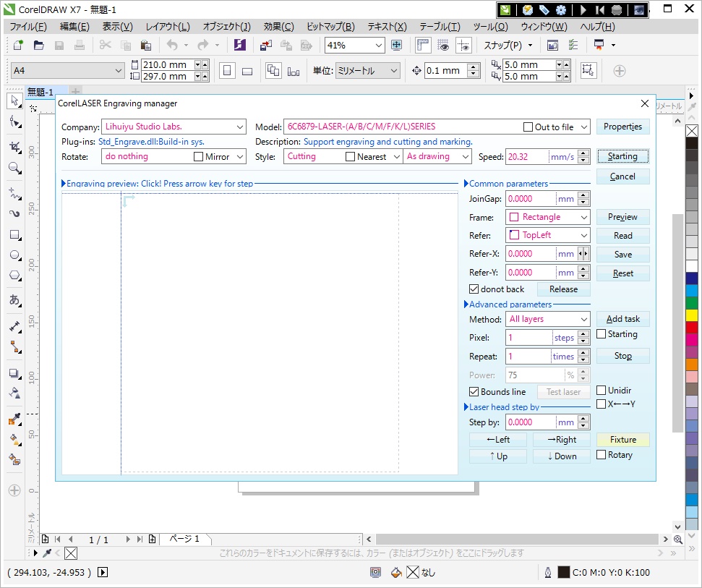Open the レイアウト(L) menu
The width and height of the screenshot is (702, 588).
click(168, 27)
